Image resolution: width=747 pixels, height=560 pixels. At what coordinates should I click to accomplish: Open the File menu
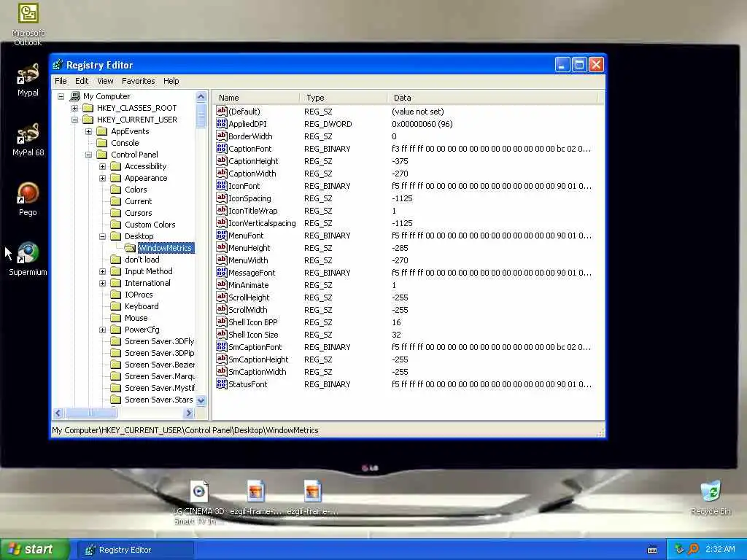[61, 81]
